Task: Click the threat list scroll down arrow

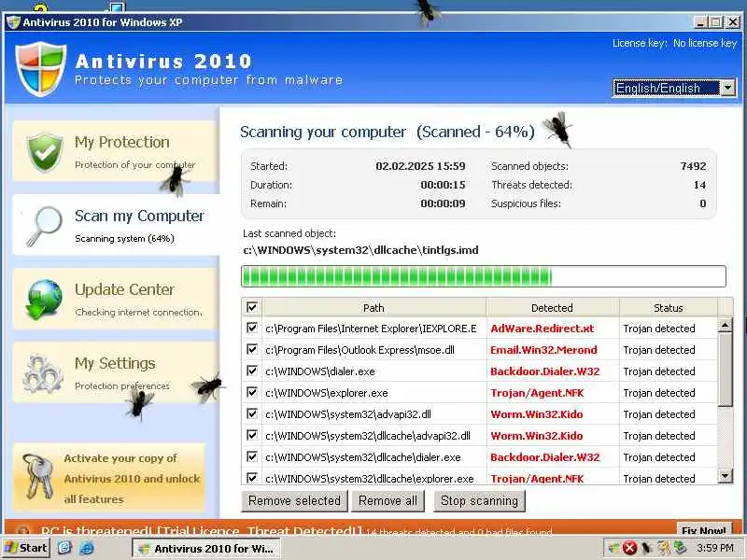Action: click(x=726, y=475)
